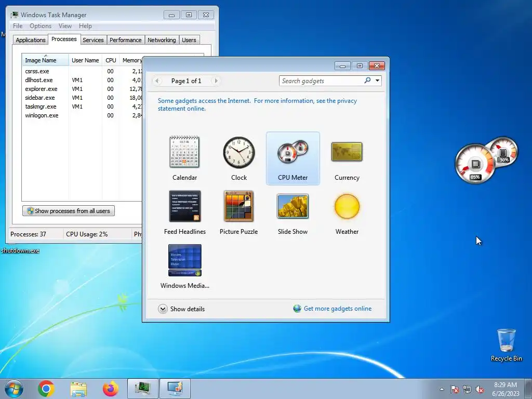This screenshot has height=399, width=532.
Task: Select the dllhost.exe process row
Action: 82,80
